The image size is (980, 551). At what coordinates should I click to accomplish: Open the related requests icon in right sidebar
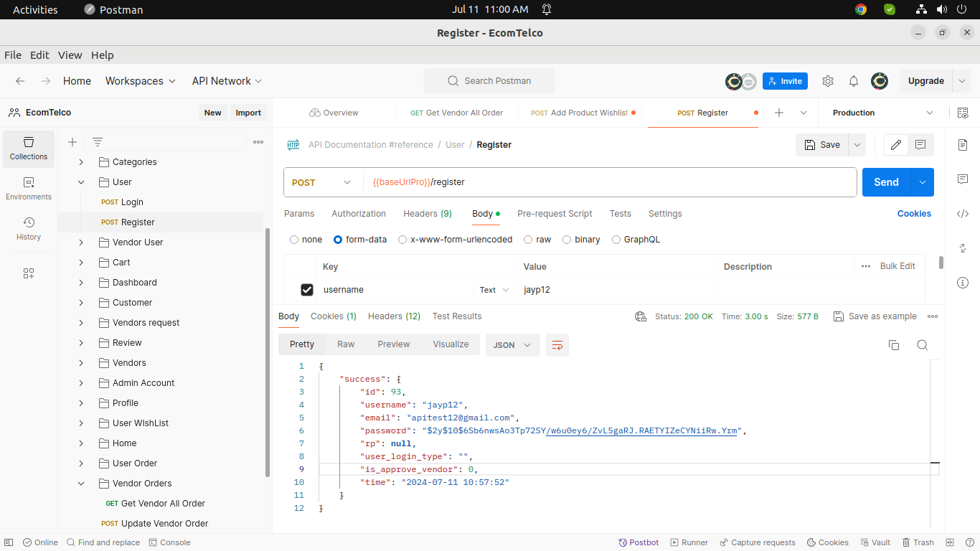point(963,248)
